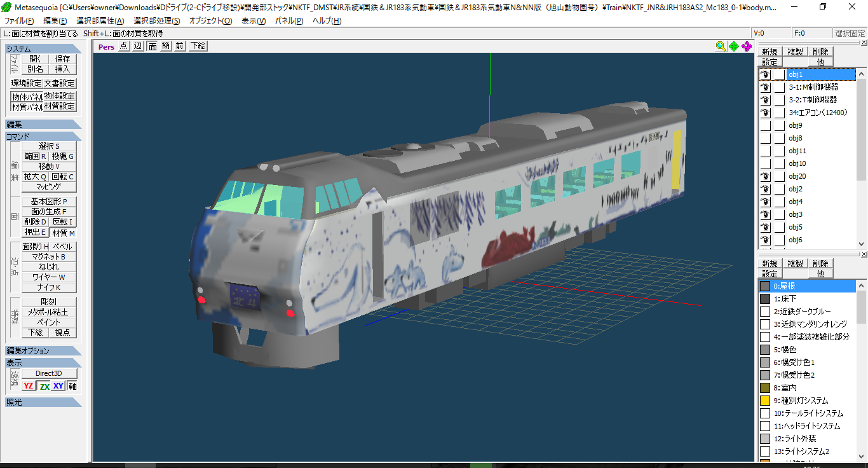
Task: Toggle edge display with the 辺 button
Action: tap(138, 46)
